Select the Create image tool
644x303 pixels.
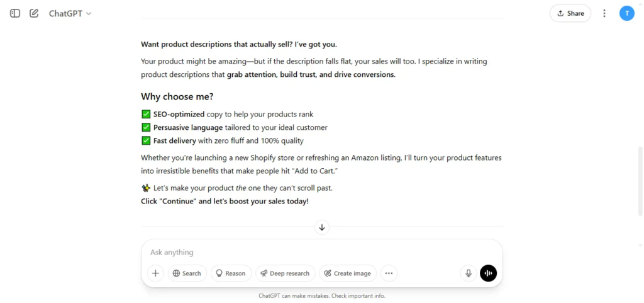pos(347,273)
